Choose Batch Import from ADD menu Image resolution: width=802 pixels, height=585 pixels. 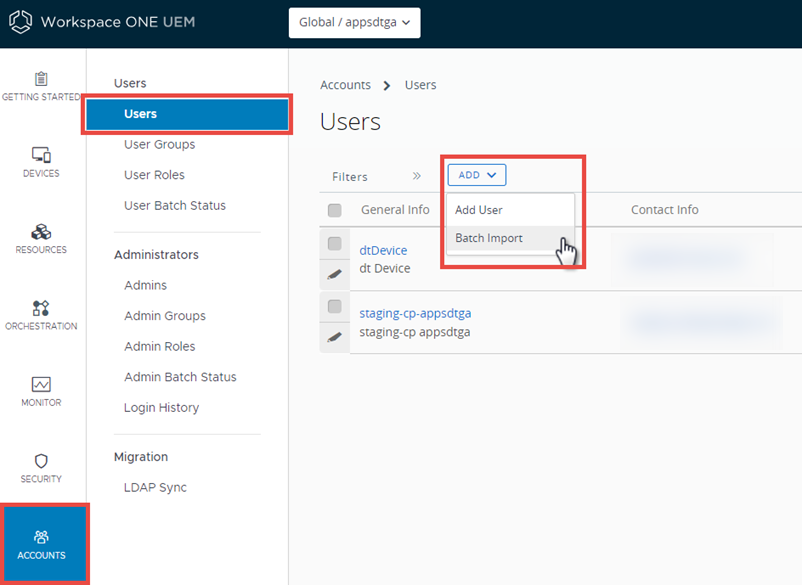coord(510,238)
